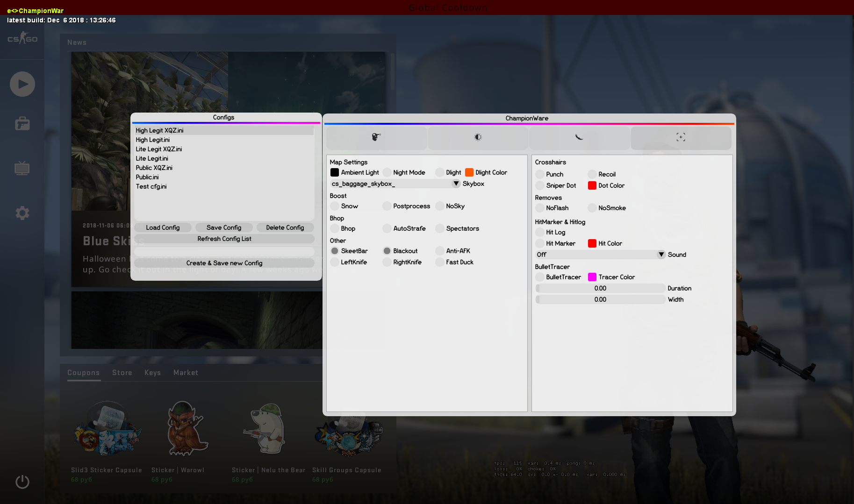Open the Sound dropdown set to Off

601,255
